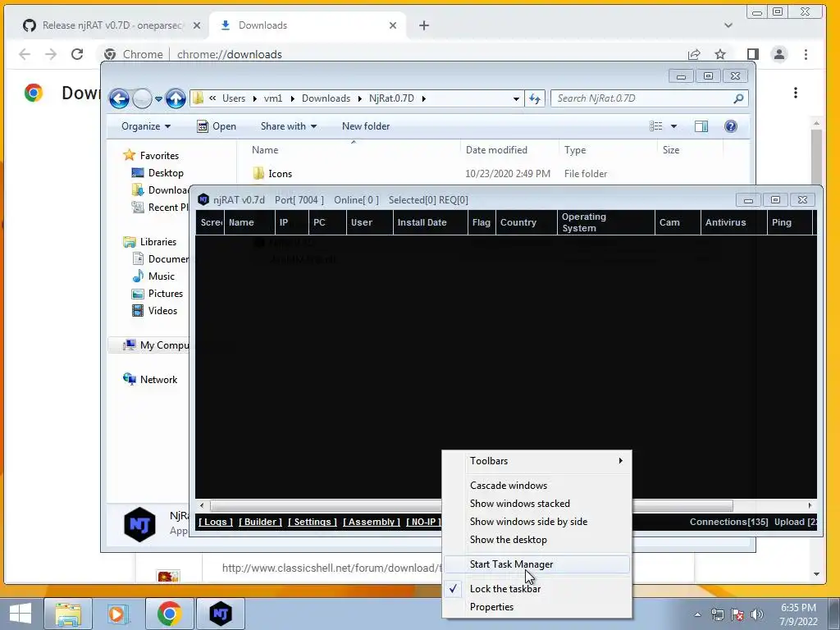Screen dimensions: 840x630
Task: Click the New folder button
Action: pos(366,126)
